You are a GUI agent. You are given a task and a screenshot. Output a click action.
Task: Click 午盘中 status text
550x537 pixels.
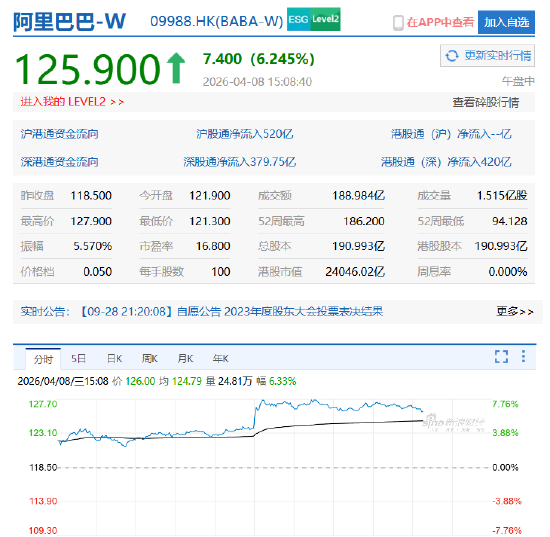pyautogui.click(x=518, y=81)
